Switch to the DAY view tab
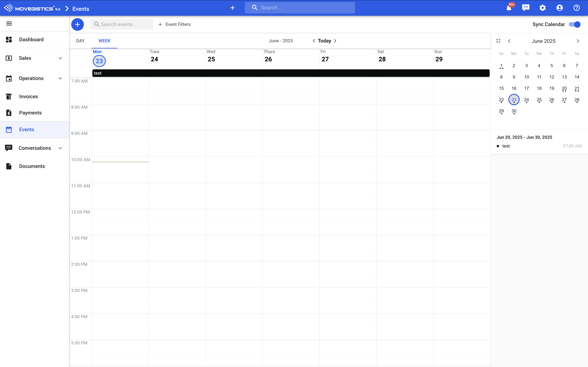588x367 pixels. pyautogui.click(x=80, y=41)
